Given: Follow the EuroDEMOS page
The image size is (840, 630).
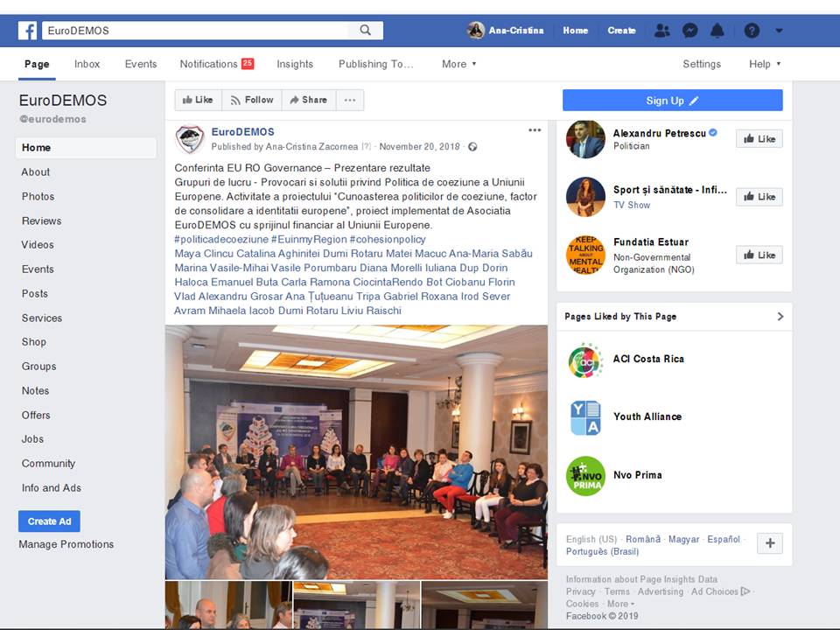Looking at the screenshot, I should coord(252,100).
